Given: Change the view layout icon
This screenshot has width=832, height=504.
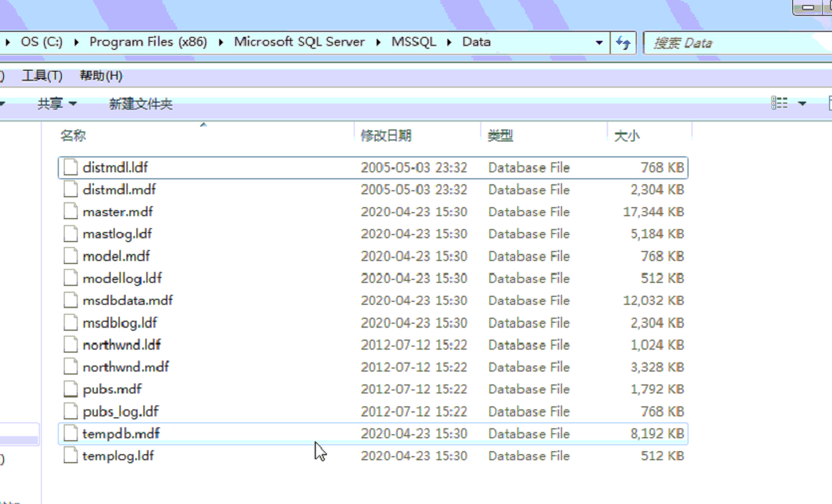Looking at the screenshot, I should coord(779,103).
